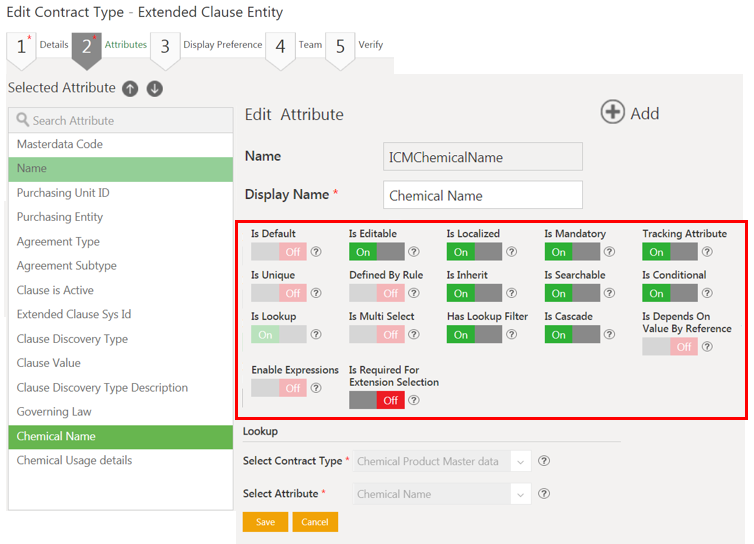Click help icon beside Is Required For Extension Selection
The image size is (754, 544).
pos(414,400)
